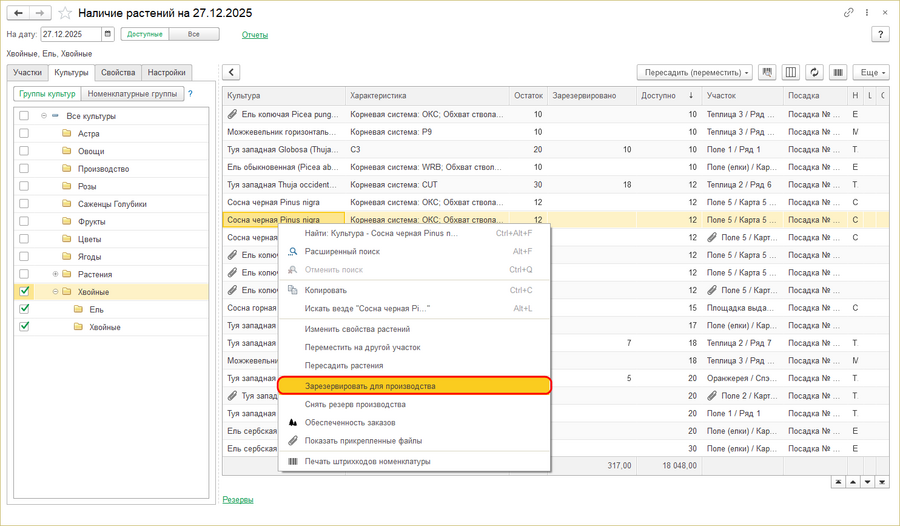The width and height of the screenshot is (900, 526).
Task: Open the Отчеты link
Action: [x=255, y=34]
